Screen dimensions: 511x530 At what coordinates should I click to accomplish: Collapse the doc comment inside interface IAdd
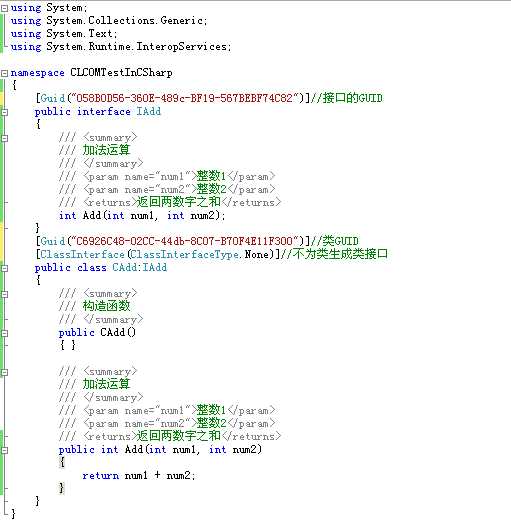[4, 138]
